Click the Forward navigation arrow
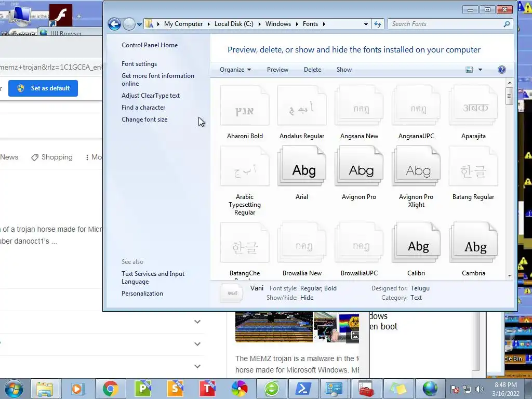Viewport: 532px width, 399px height. [x=129, y=24]
